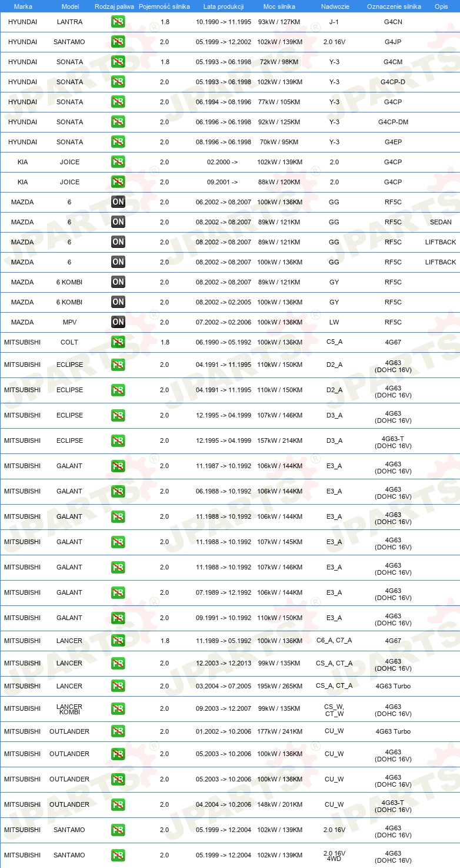Viewport: 460px width, 868px height.
Task: Select the ON icon for MAZDA 6 LIFTBACK 89kW
Action: 118,242
